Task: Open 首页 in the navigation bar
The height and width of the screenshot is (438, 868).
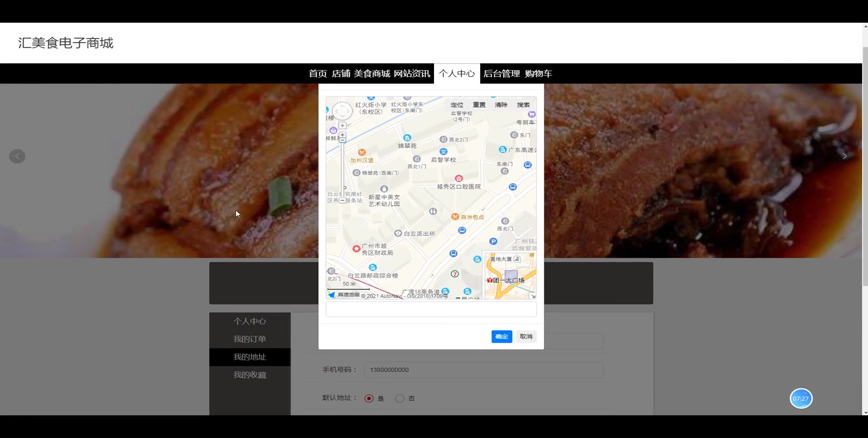Action: coord(318,73)
